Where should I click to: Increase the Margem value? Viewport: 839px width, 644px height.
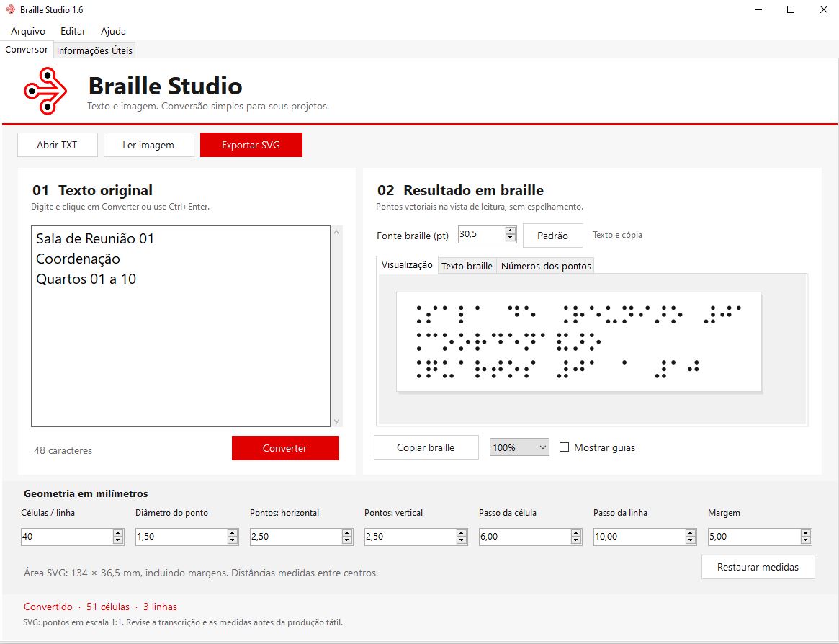pos(806,532)
